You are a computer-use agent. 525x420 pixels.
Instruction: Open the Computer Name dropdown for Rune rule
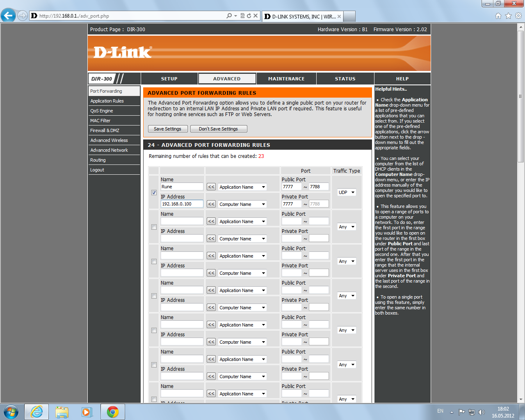tap(242, 204)
